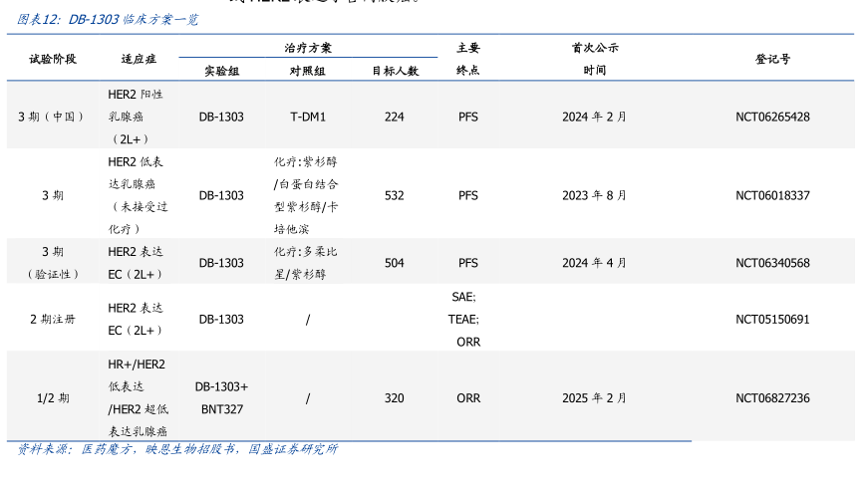Screen dimensions: 868x489
Task: Select the NCT06340568 registration entry
Action: pos(772,263)
